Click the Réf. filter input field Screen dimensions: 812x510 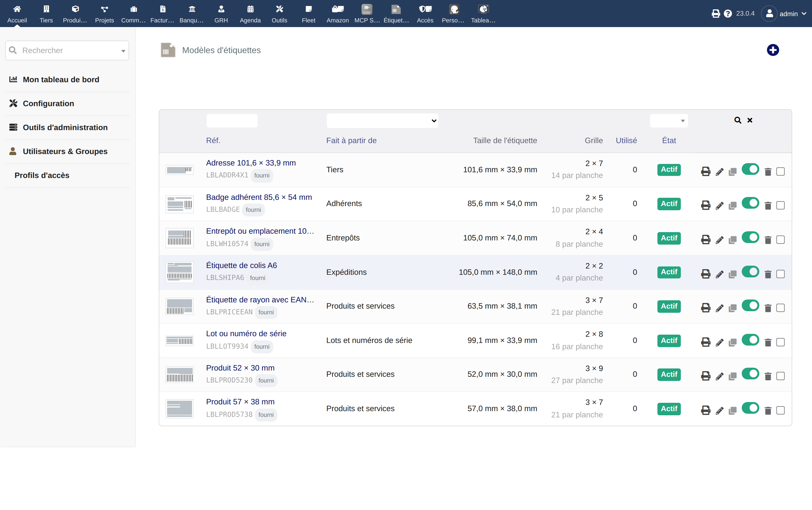[x=232, y=121]
